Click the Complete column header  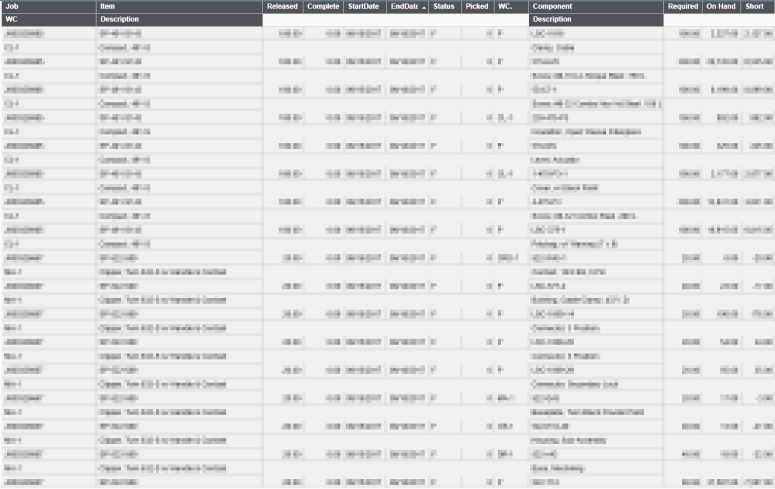tap(323, 6)
